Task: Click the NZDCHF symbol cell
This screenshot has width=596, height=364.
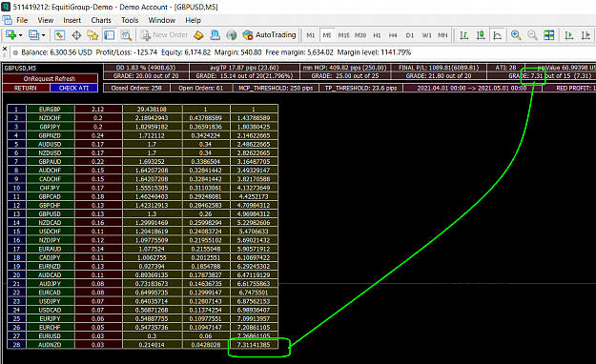Action: coord(50,118)
